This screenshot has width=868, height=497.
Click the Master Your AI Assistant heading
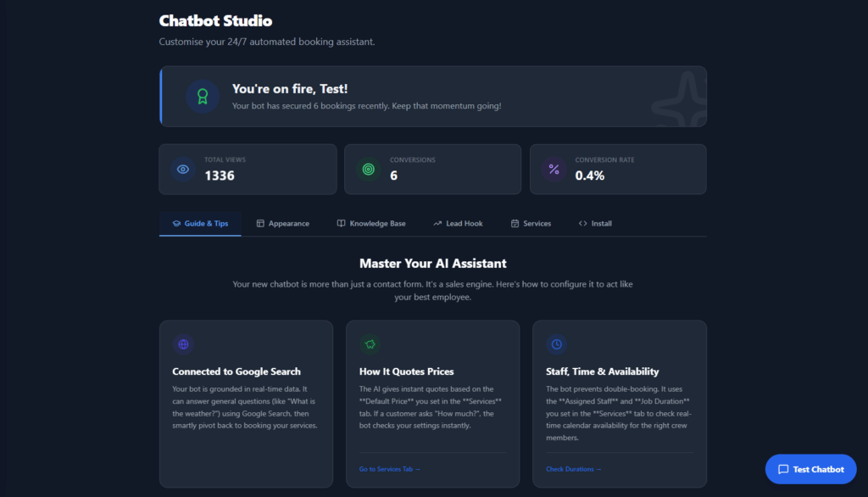coord(432,264)
